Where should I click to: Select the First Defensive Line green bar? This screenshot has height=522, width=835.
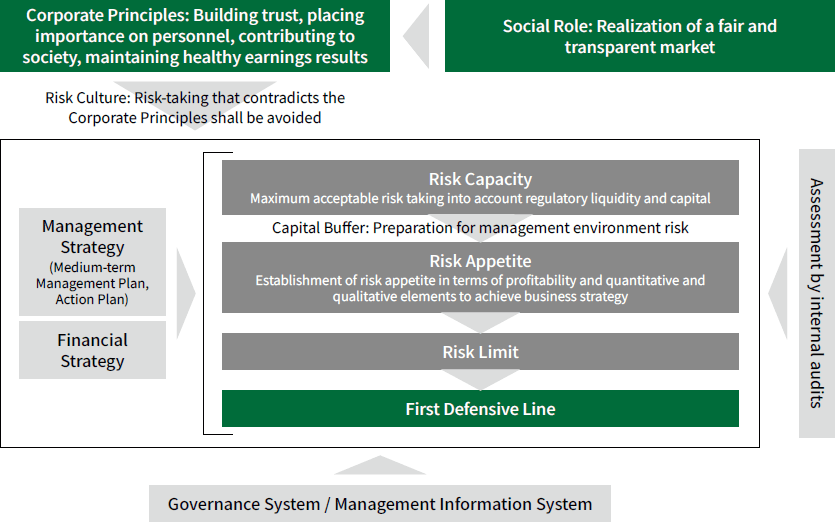480,409
